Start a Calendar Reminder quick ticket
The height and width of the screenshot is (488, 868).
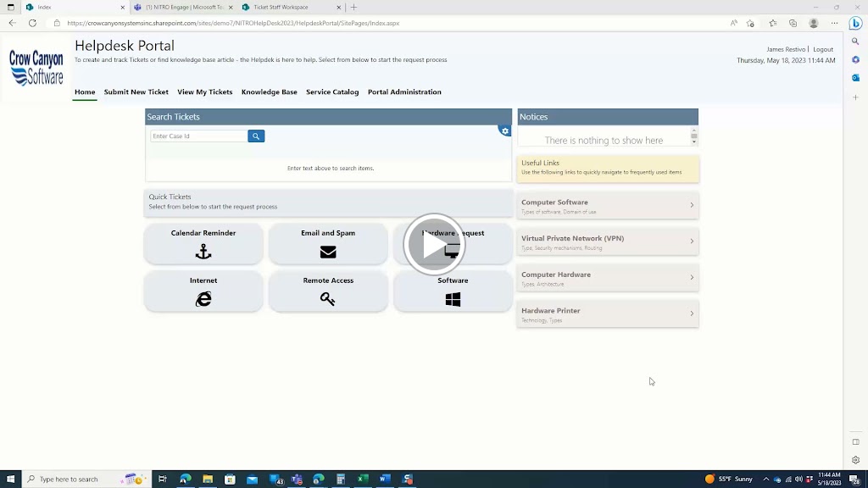[x=203, y=243]
